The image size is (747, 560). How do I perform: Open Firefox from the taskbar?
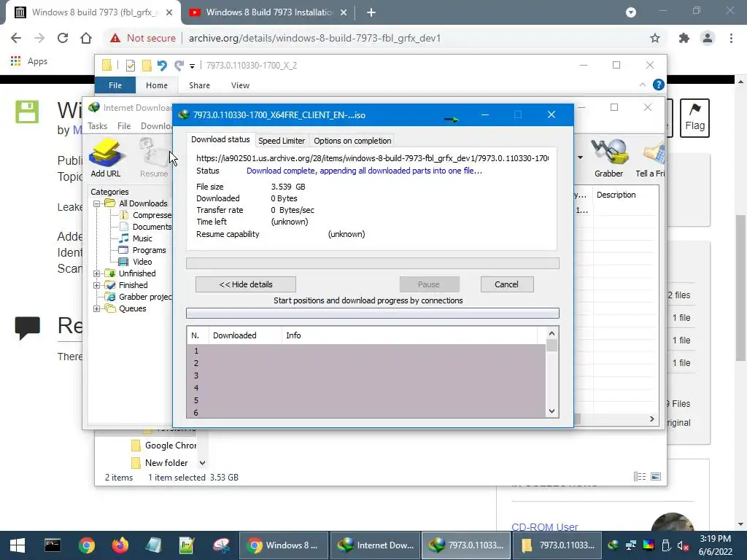click(x=120, y=545)
